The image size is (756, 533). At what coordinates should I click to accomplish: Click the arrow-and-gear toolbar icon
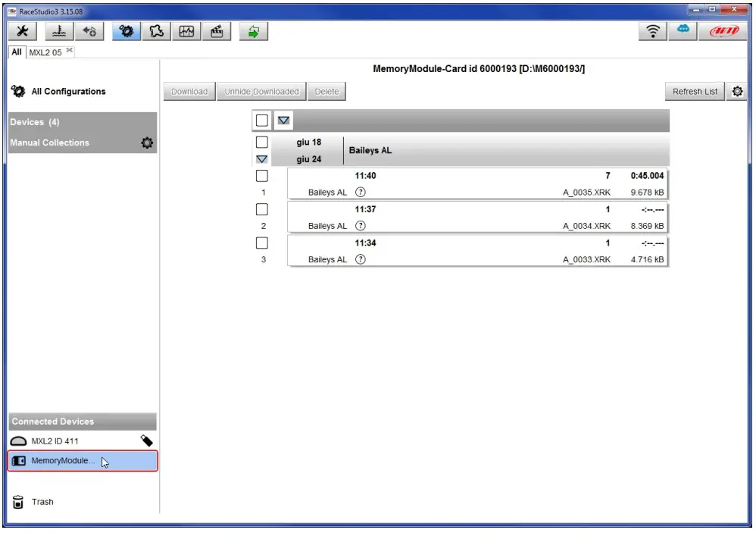89,32
